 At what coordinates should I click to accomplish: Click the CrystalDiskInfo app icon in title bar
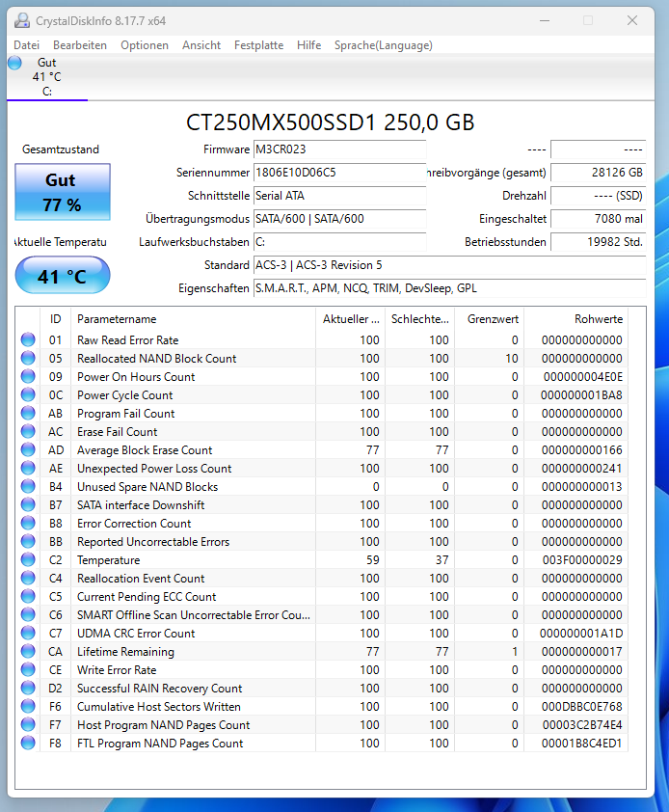coord(22,20)
